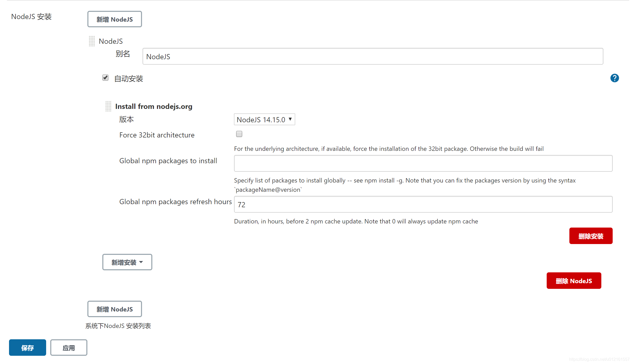The width and height of the screenshot is (632, 364).
Task: Select the packageName@version help text
Action: coord(405,185)
